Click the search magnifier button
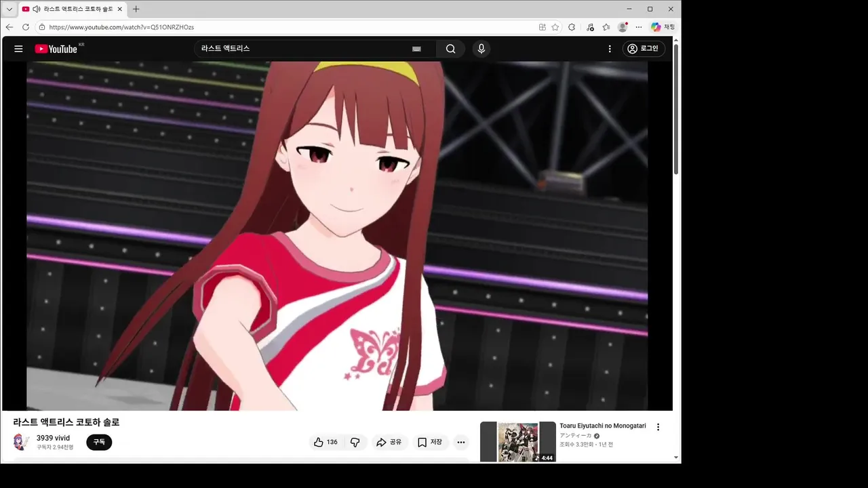The image size is (868, 488). 450,49
